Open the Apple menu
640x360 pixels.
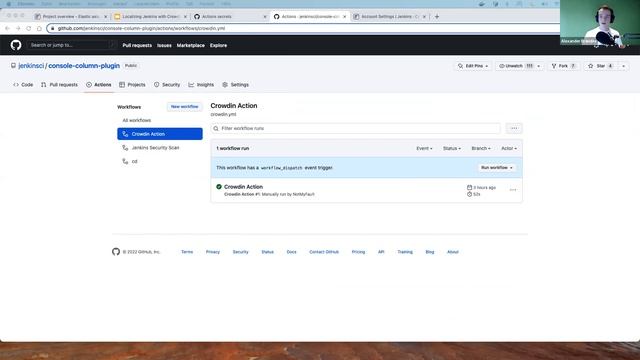tap(9, 4)
